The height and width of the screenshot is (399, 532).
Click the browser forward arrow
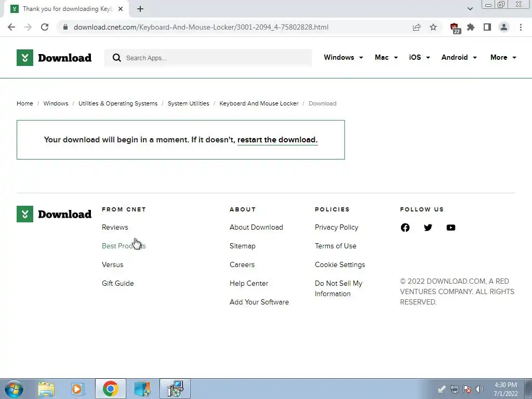tap(28, 27)
